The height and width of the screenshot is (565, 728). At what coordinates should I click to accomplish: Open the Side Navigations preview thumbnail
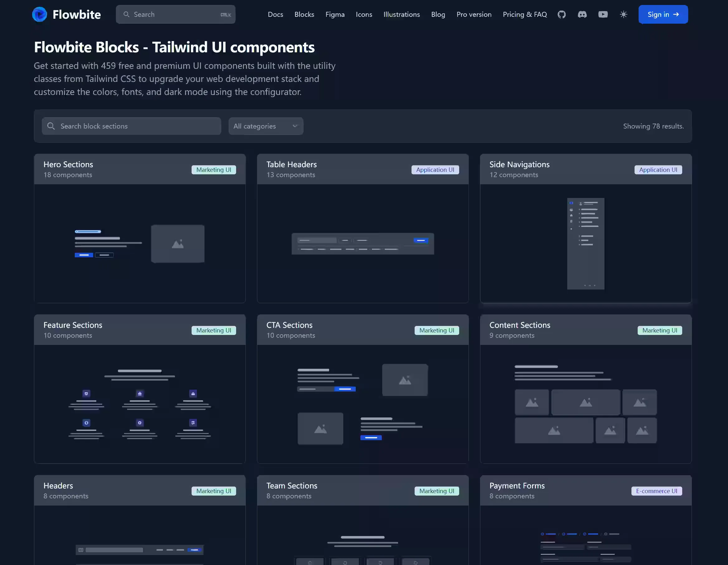click(x=586, y=243)
